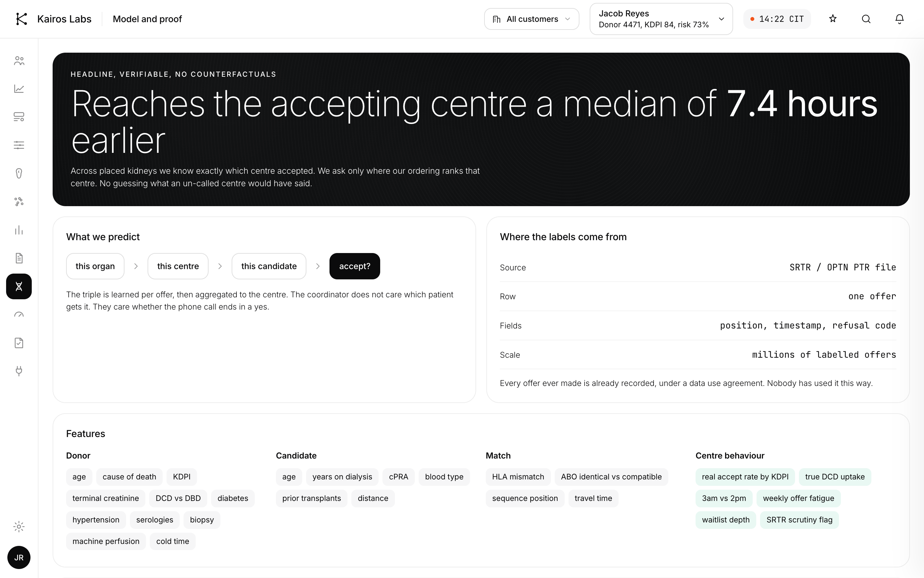
Task: Click the accept? step chip
Action: pos(355,266)
